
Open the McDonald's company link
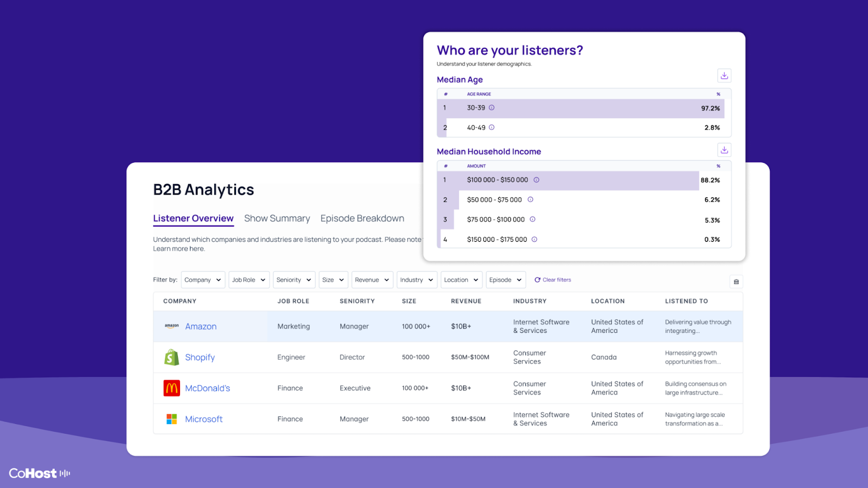pyautogui.click(x=207, y=388)
